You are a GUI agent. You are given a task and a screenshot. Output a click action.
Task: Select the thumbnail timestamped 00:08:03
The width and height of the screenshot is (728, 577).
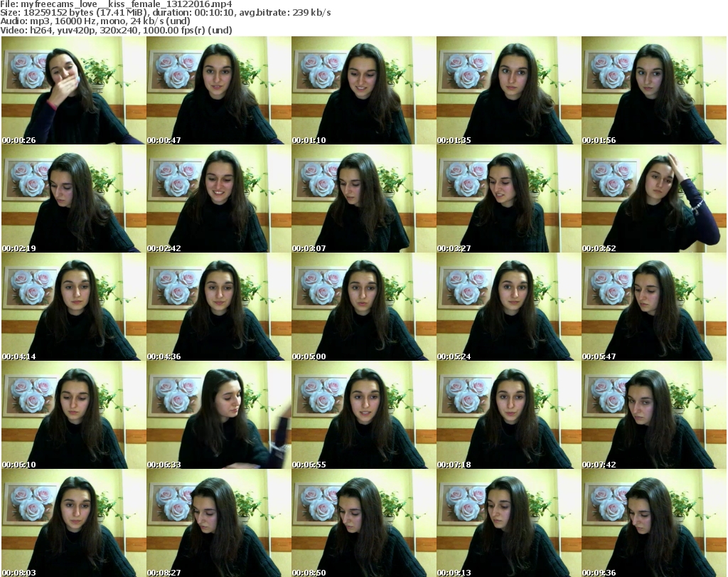[73, 524]
